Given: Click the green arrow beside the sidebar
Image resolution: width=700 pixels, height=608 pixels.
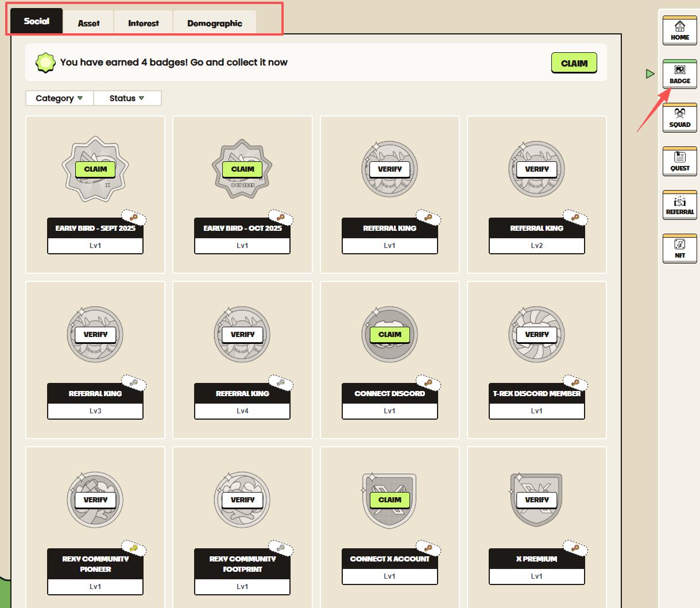Looking at the screenshot, I should pos(650,74).
